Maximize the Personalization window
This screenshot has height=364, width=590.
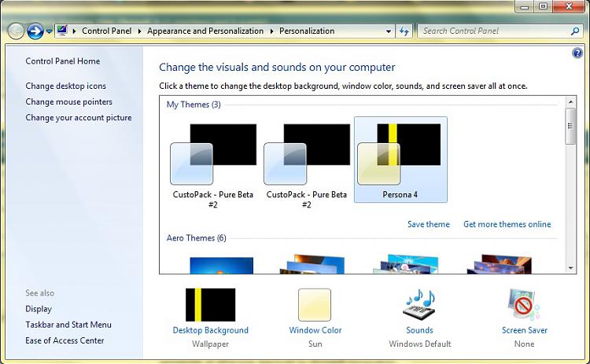(543, 6)
